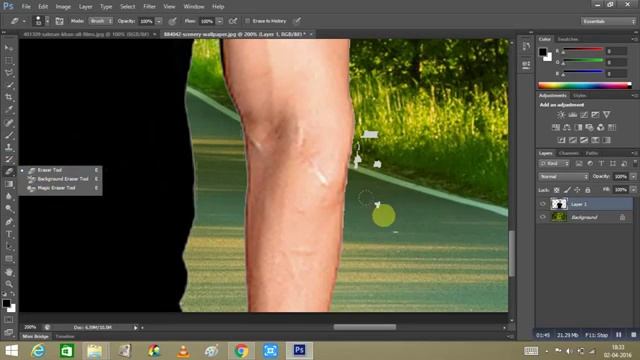Click the foreground color swatch in Color panel

(x=542, y=52)
